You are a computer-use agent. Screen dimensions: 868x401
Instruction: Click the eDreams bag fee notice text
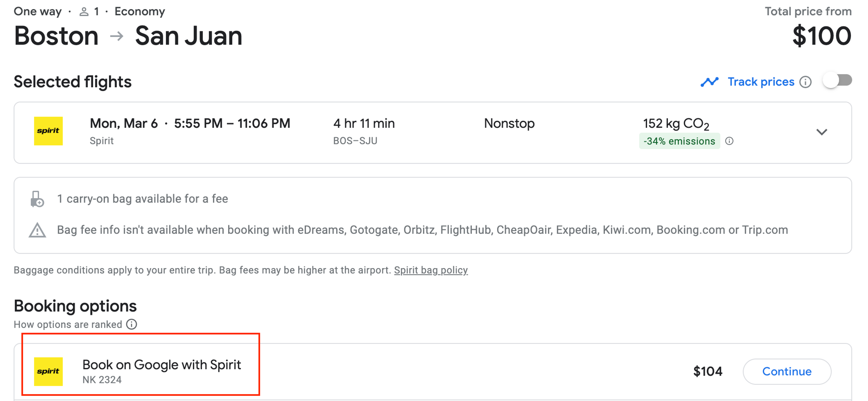422,230
